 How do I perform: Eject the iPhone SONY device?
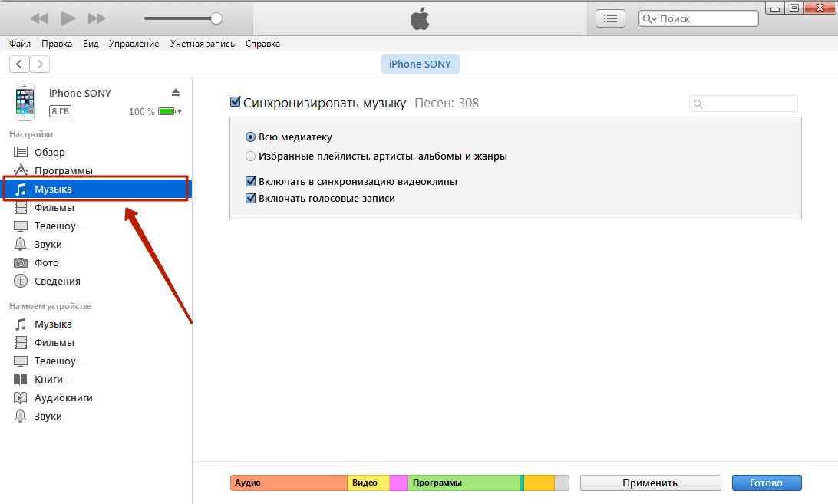[176, 93]
